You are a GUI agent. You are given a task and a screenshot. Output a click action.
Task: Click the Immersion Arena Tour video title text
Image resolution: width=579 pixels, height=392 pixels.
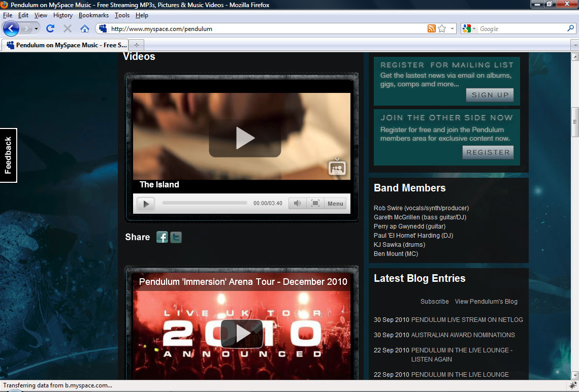(243, 282)
